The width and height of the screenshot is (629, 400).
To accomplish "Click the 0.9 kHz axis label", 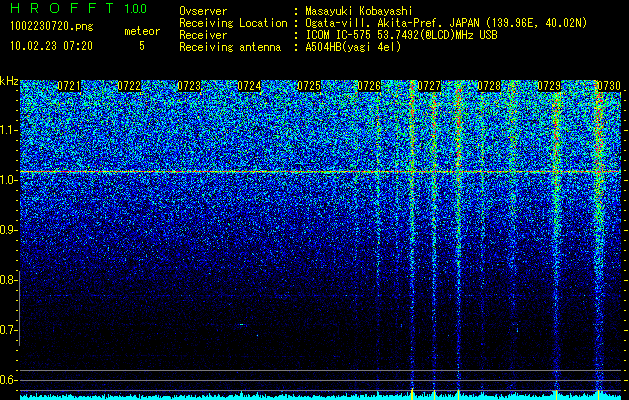I will click(9, 230).
